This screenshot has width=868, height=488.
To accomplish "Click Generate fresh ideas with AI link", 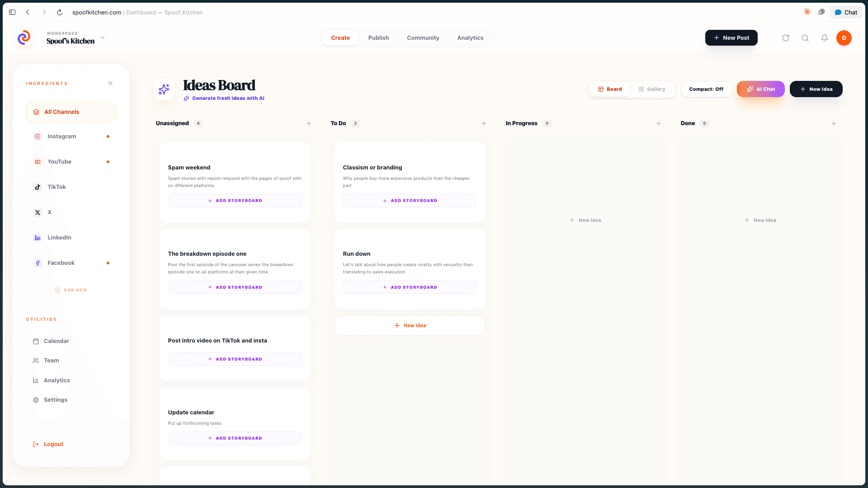I will 224,98.
